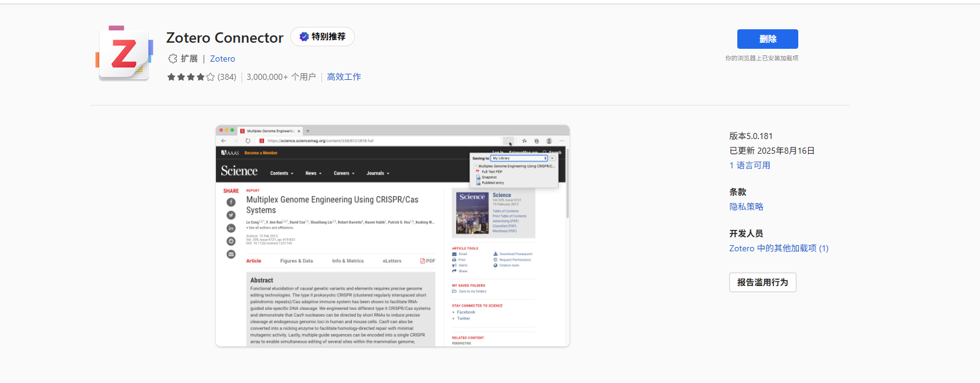Click the 条款 heading

738,192
